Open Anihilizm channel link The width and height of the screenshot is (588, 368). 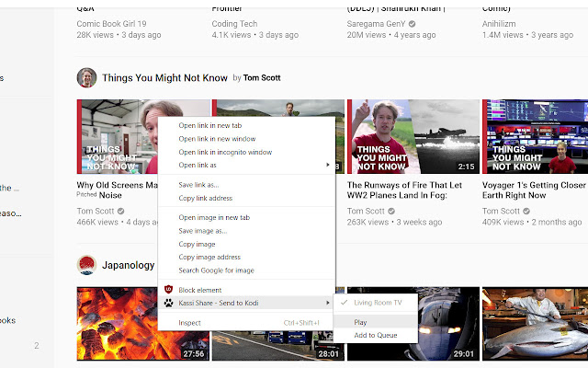[x=499, y=24]
